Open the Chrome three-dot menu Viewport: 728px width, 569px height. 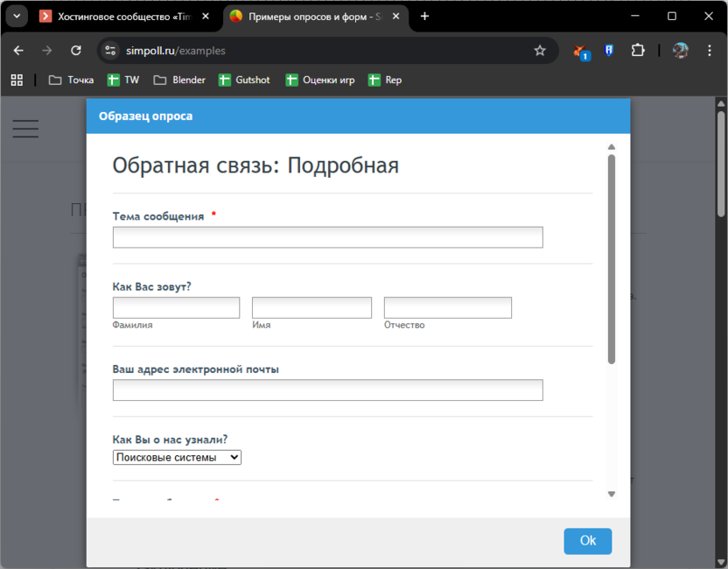[x=710, y=51]
